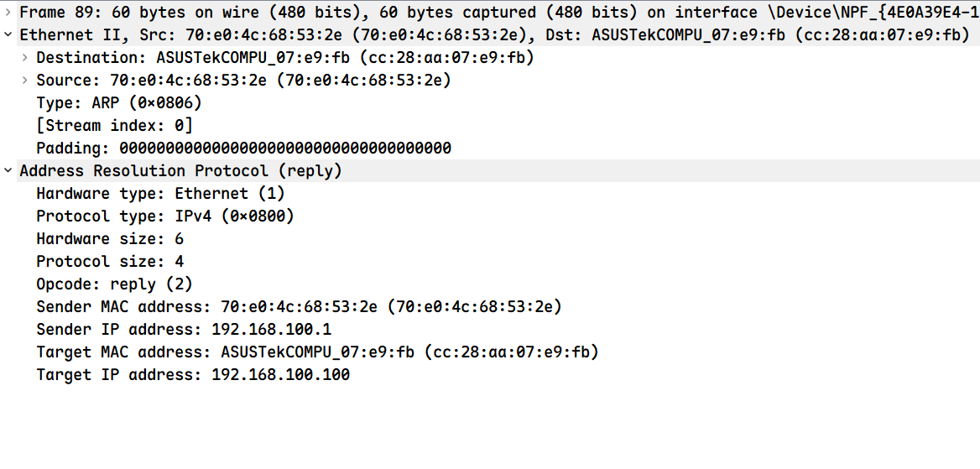
Task: Select Sender IP address 192.168.100.1
Action: pos(184,330)
